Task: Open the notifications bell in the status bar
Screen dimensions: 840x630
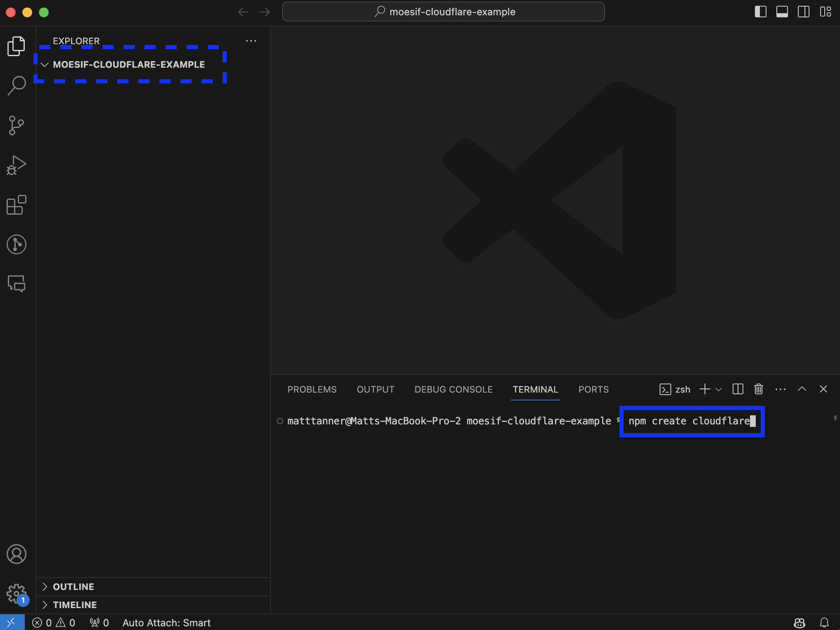Action: [824, 623]
